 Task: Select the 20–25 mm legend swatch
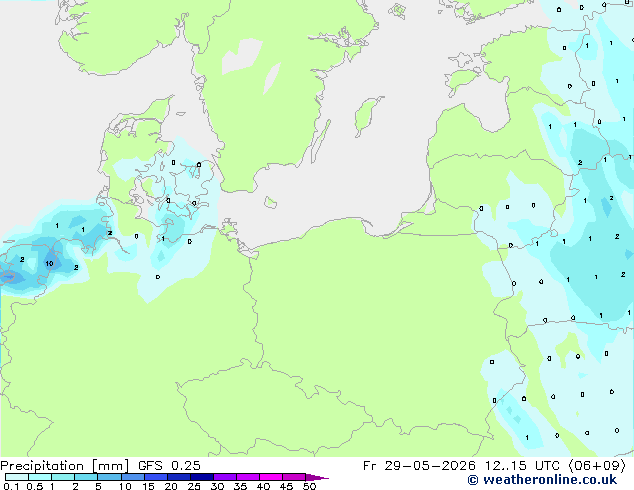click(179, 477)
